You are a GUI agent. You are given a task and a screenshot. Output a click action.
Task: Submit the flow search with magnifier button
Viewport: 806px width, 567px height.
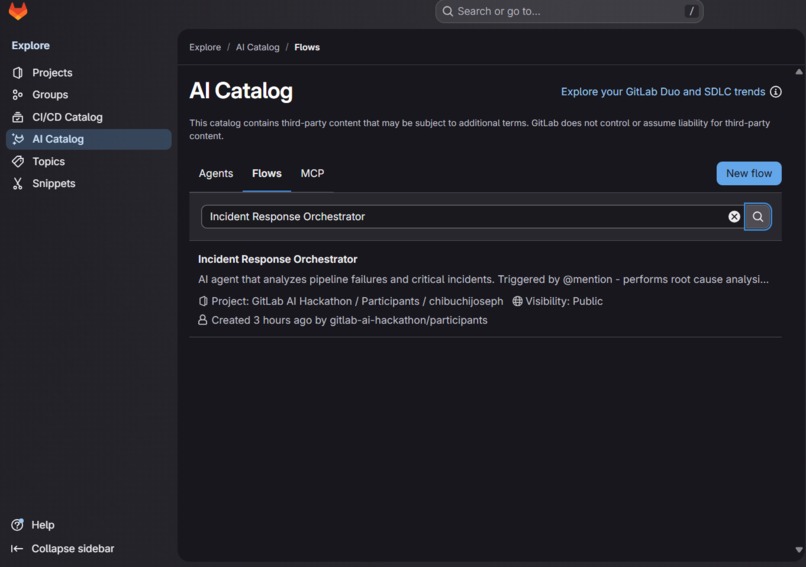pos(758,216)
